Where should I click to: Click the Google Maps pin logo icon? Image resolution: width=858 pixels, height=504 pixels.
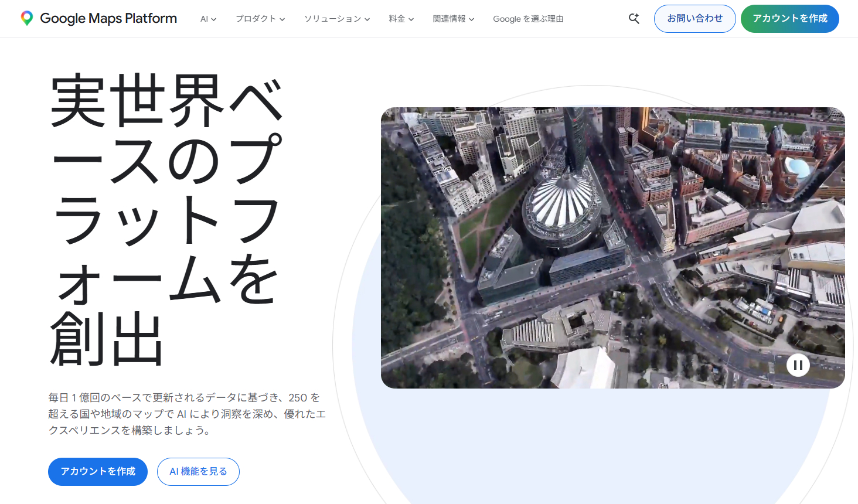26,18
